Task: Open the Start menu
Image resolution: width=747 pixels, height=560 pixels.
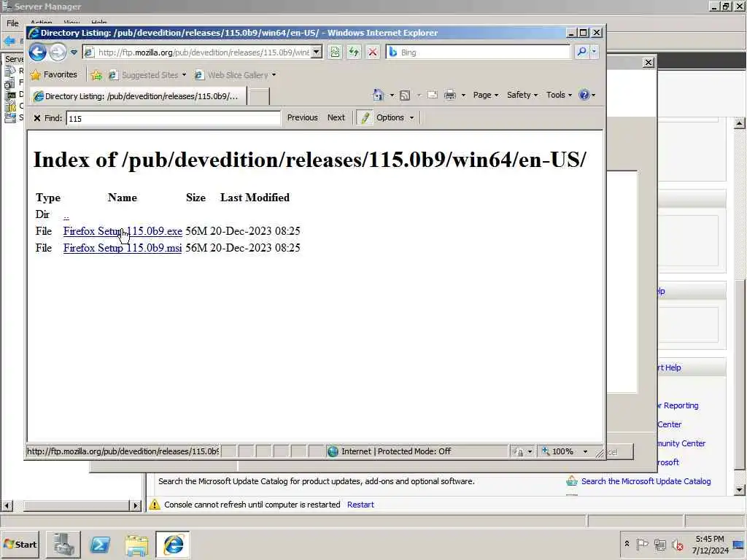Action: coord(20,544)
